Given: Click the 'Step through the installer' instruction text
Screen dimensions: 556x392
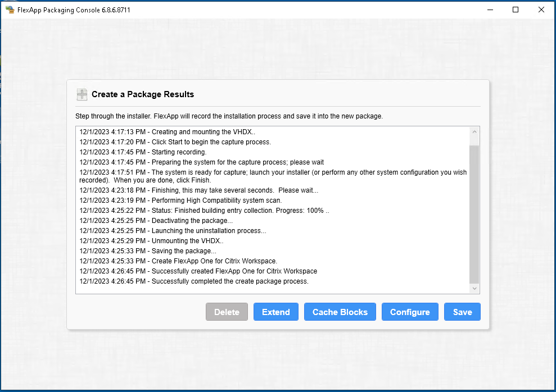Looking at the screenshot, I should tap(229, 116).
